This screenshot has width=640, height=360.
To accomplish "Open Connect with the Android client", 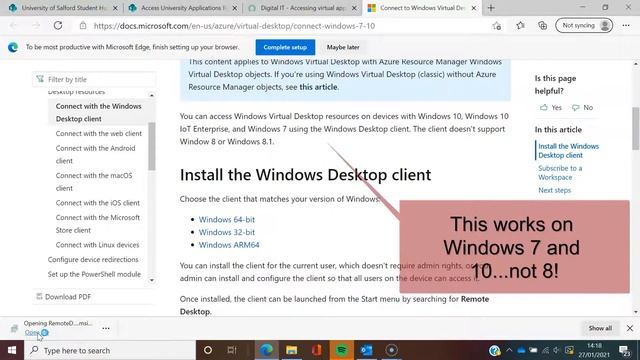I will (x=96, y=154).
